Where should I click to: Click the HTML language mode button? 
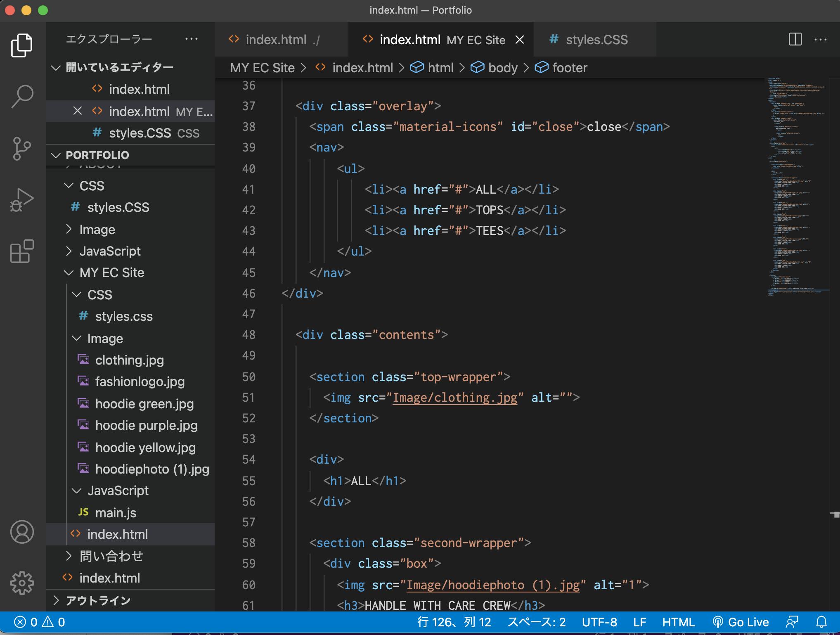(x=678, y=622)
